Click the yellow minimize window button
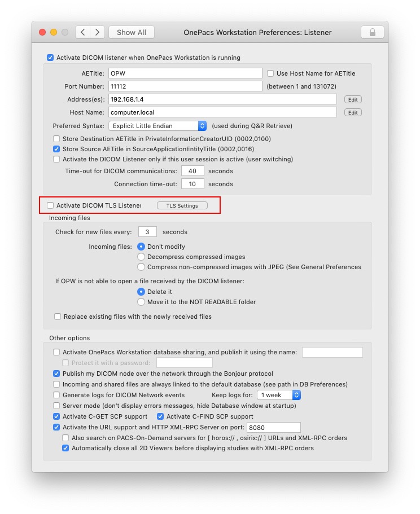 (x=54, y=32)
